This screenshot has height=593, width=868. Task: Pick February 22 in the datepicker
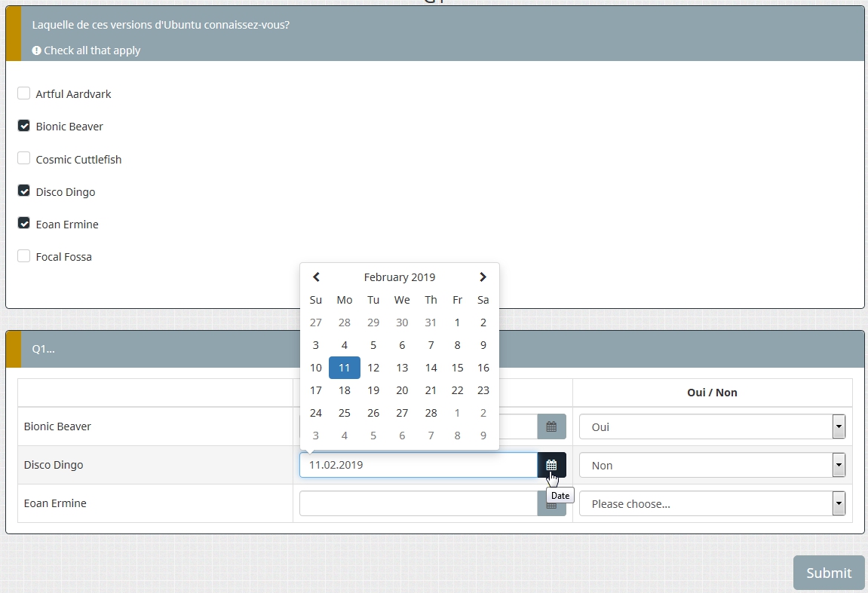click(x=457, y=390)
